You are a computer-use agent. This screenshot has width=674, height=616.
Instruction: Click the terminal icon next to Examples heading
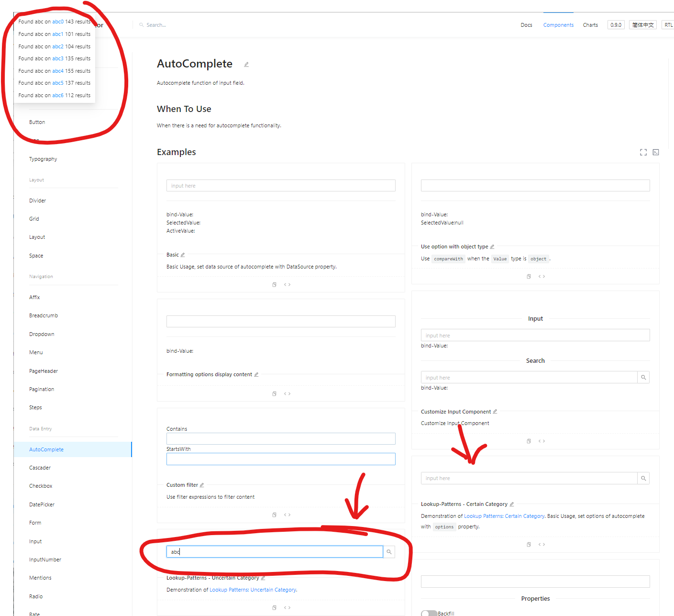[656, 152]
